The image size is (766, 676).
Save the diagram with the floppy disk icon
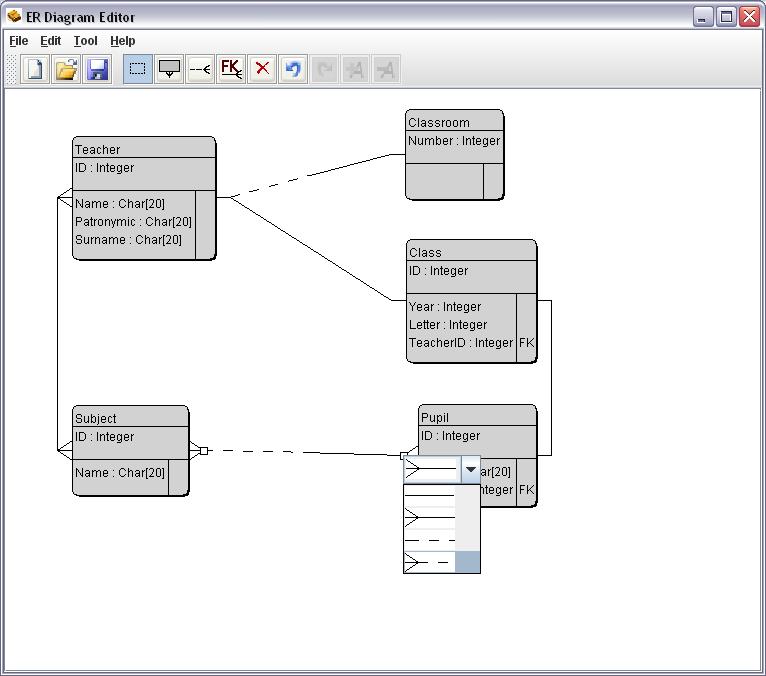coord(97,69)
